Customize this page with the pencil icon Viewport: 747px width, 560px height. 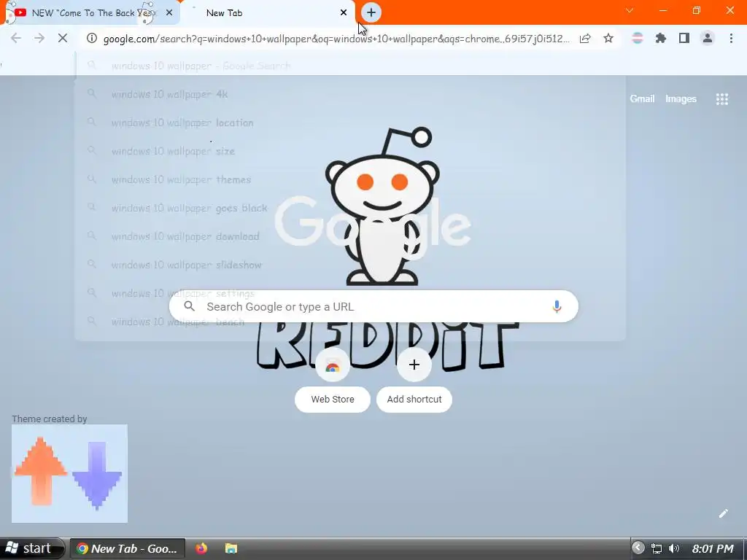(723, 513)
